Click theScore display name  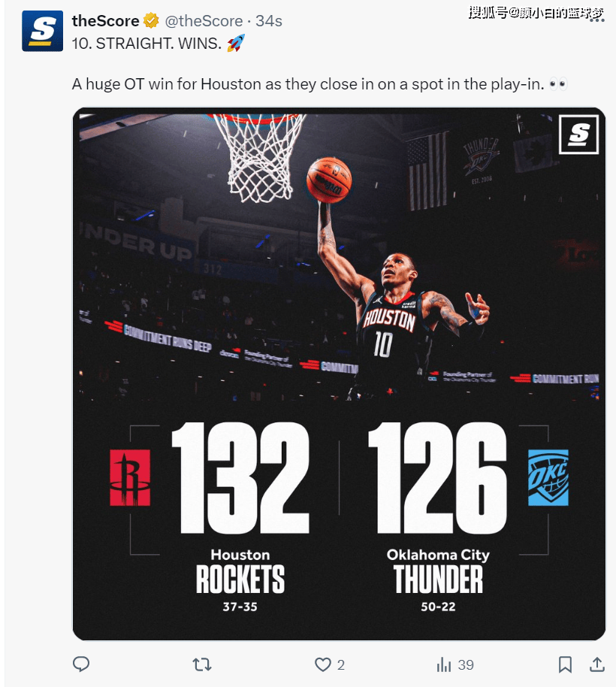click(x=105, y=20)
